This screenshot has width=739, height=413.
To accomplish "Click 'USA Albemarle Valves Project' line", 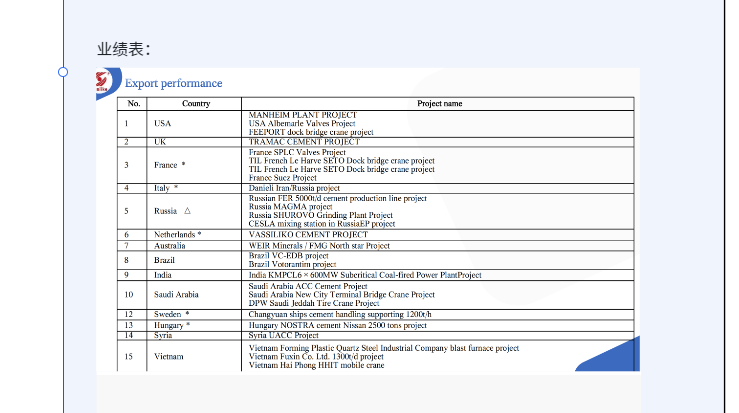I will point(302,124).
